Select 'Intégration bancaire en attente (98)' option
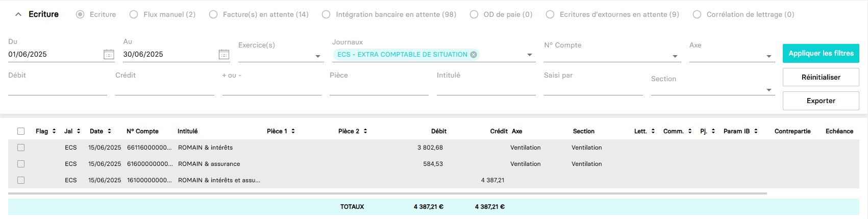The image size is (868, 219). (x=326, y=14)
